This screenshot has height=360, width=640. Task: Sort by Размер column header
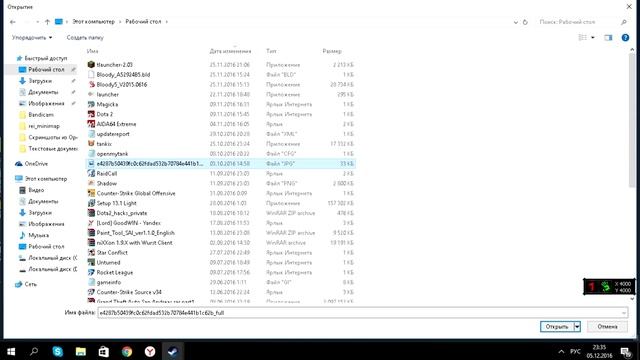(x=332, y=51)
